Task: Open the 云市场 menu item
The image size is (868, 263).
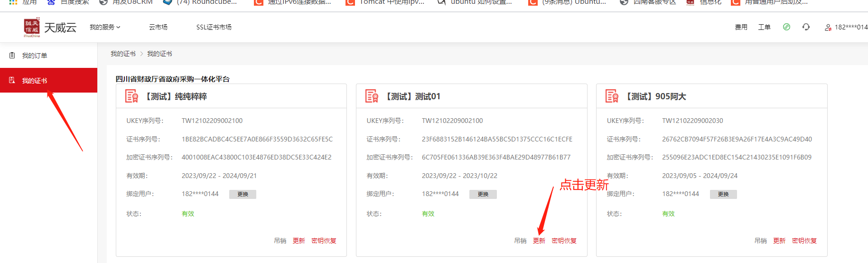Action: (x=158, y=27)
